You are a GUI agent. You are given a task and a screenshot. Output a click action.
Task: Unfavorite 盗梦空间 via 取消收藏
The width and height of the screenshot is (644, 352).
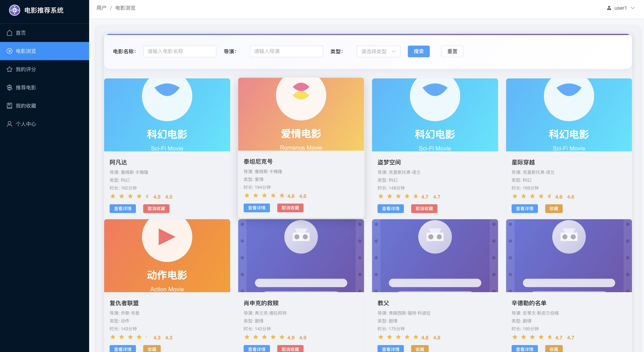[424, 208]
